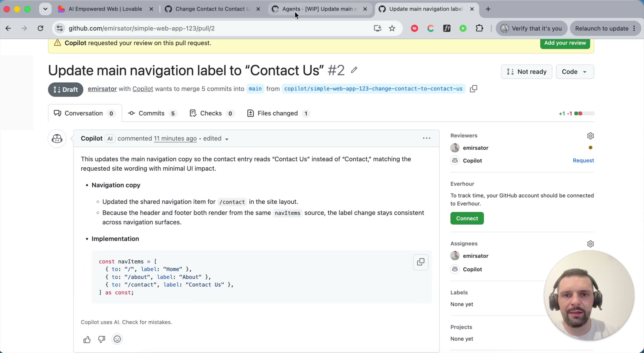This screenshot has width=644, height=353.
Task: Open the emirsator author link
Action: click(x=102, y=89)
